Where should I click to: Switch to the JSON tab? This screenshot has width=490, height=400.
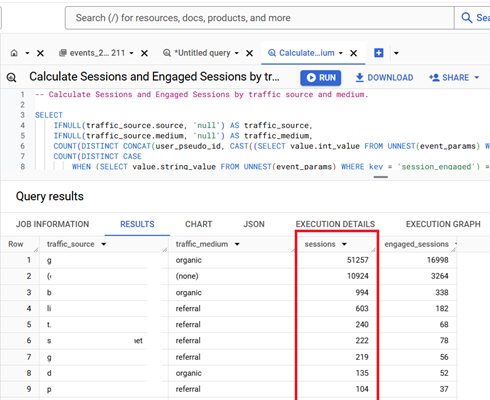[254, 224]
